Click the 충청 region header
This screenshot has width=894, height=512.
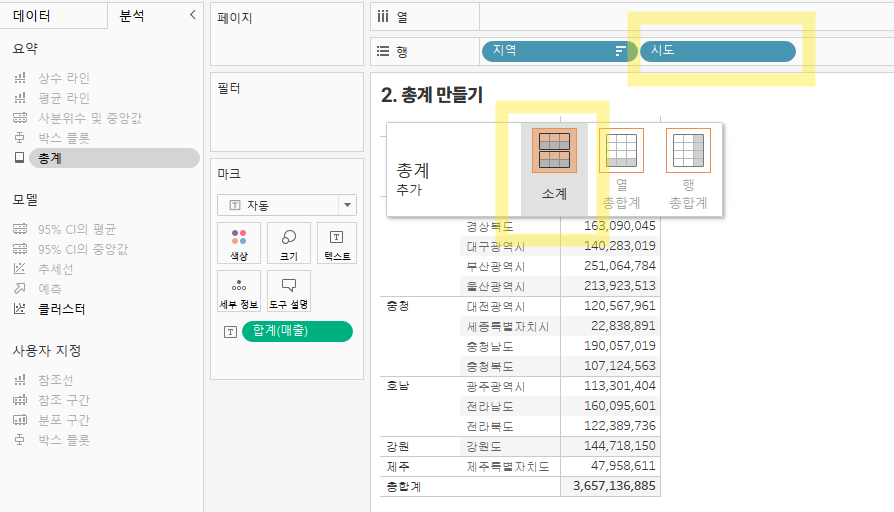398,306
